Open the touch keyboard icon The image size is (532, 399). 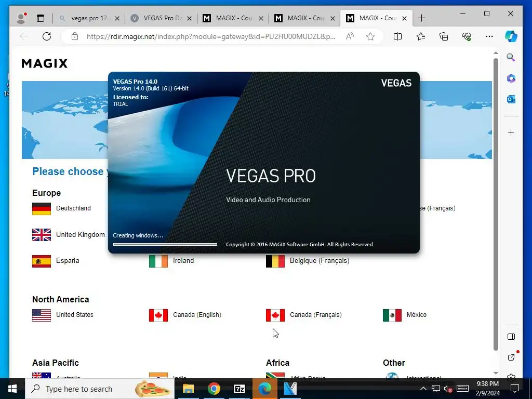tap(462, 389)
